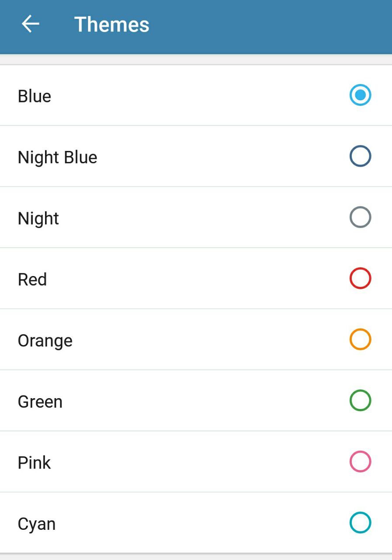Click the "Themes" header title
The image size is (392, 560).
112,24
